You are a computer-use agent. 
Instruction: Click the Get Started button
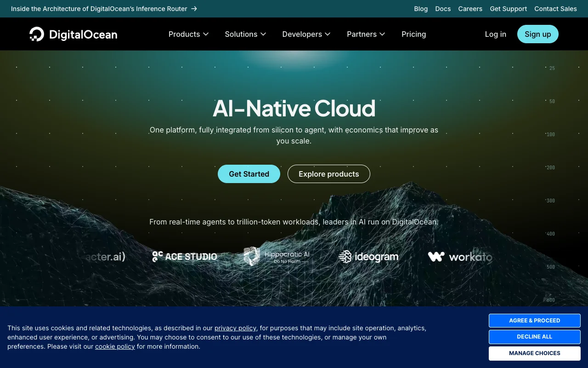(x=249, y=174)
